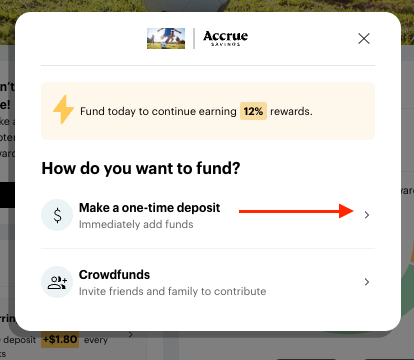Click the 12% rewards badge
The height and width of the screenshot is (360, 414).
pyautogui.click(x=253, y=111)
